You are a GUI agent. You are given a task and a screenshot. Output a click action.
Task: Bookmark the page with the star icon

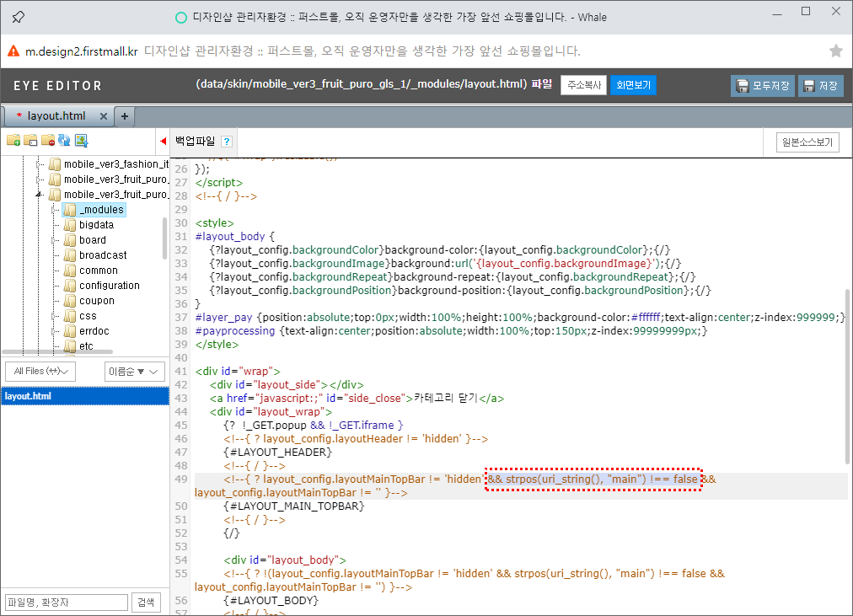(836, 51)
